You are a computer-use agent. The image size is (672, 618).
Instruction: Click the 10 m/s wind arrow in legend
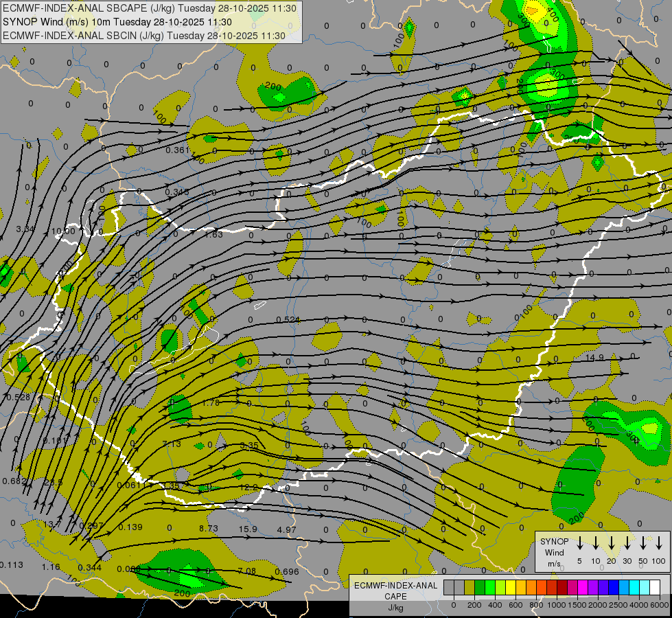[595, 543]
